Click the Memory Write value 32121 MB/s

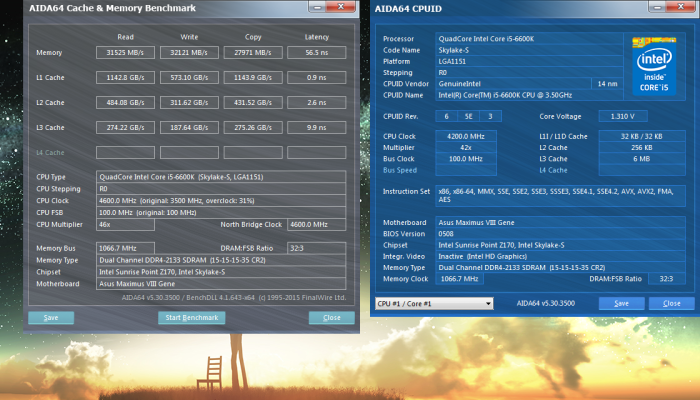click(x=189, y=53)
